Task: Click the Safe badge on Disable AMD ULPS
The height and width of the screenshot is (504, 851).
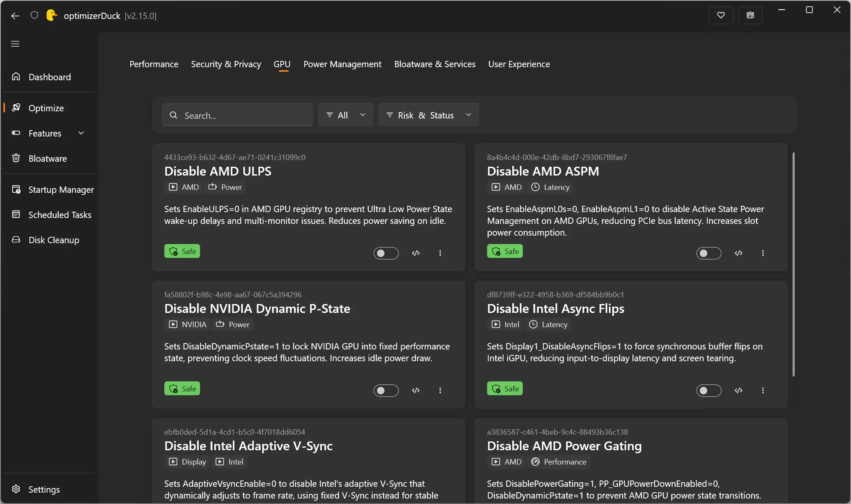Action: (182, 251)
